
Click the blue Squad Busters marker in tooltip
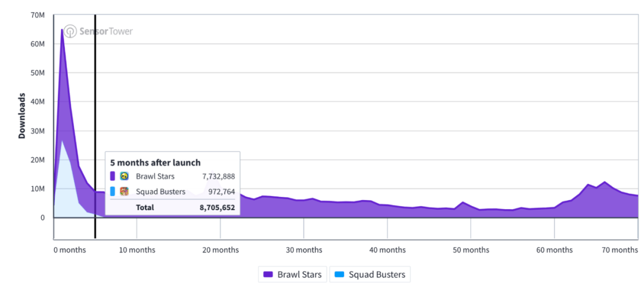113,192
